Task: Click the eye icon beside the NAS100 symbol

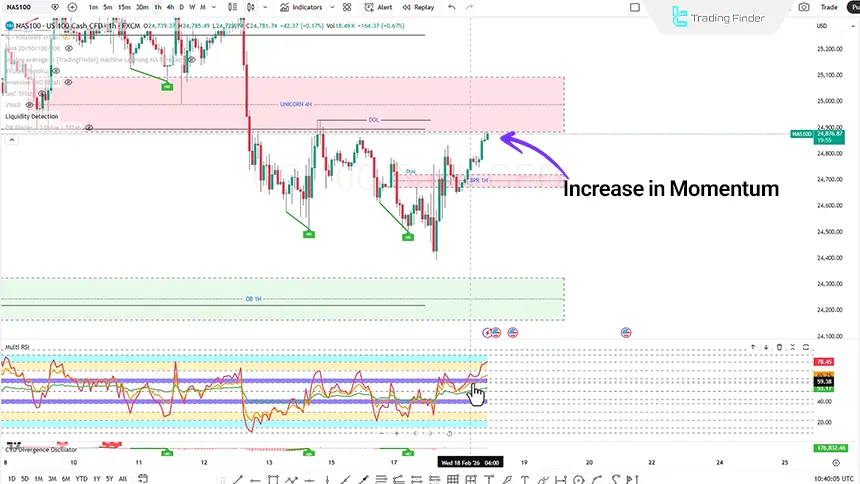Action: [55, 7]
